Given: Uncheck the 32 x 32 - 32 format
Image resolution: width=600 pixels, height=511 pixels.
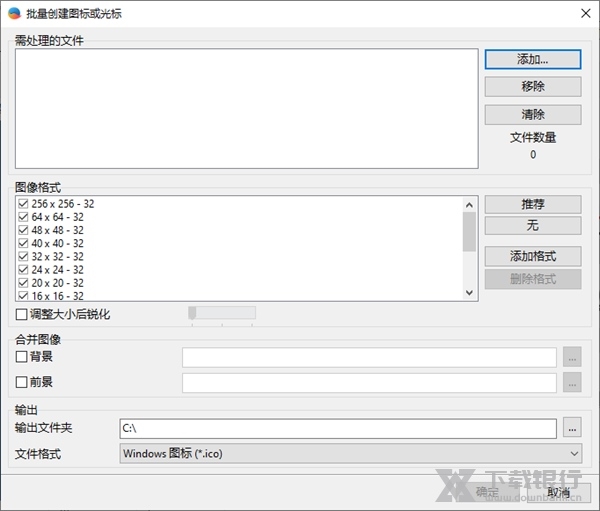Looking at the screenshot, I should 23,256.
